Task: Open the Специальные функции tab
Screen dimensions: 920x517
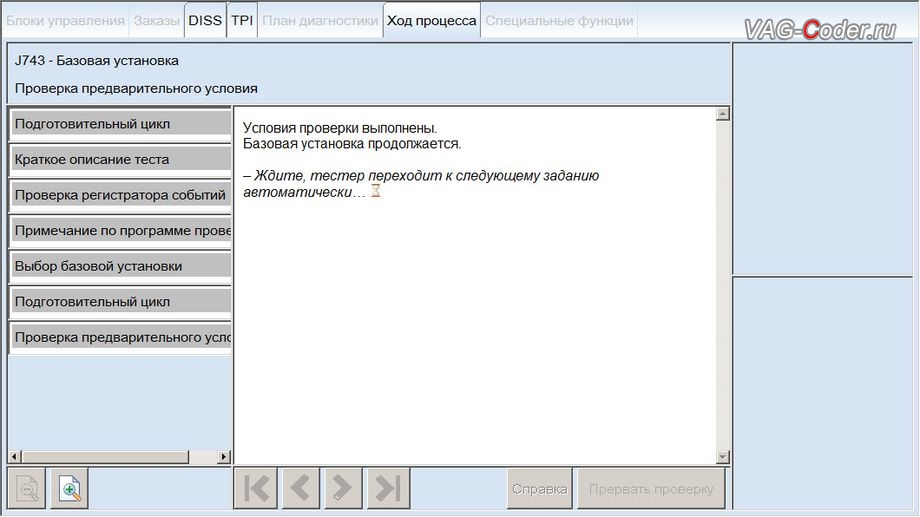Action: coord(559,21)
